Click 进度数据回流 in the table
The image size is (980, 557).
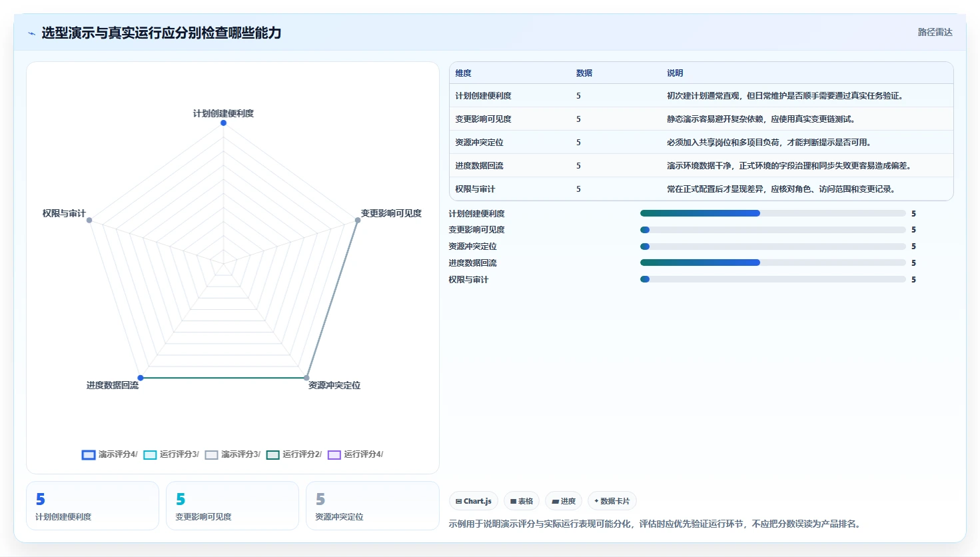pyautogui.click(x=479, y=166)
